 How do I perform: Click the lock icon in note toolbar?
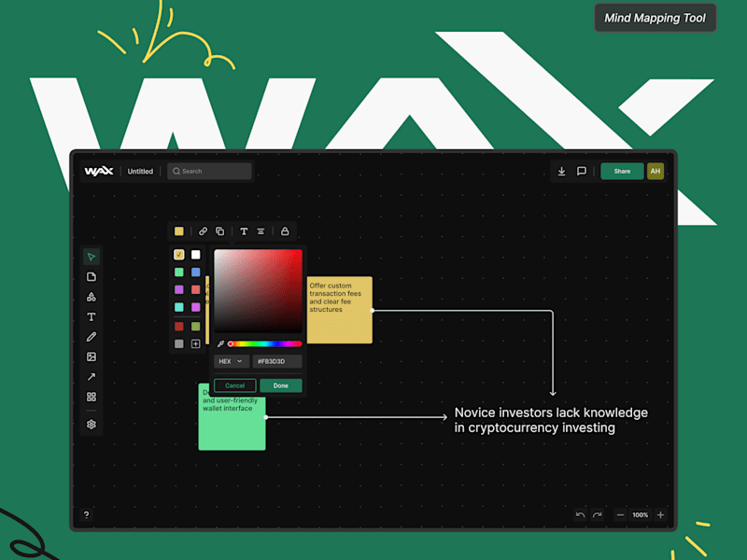pos(285,231)
